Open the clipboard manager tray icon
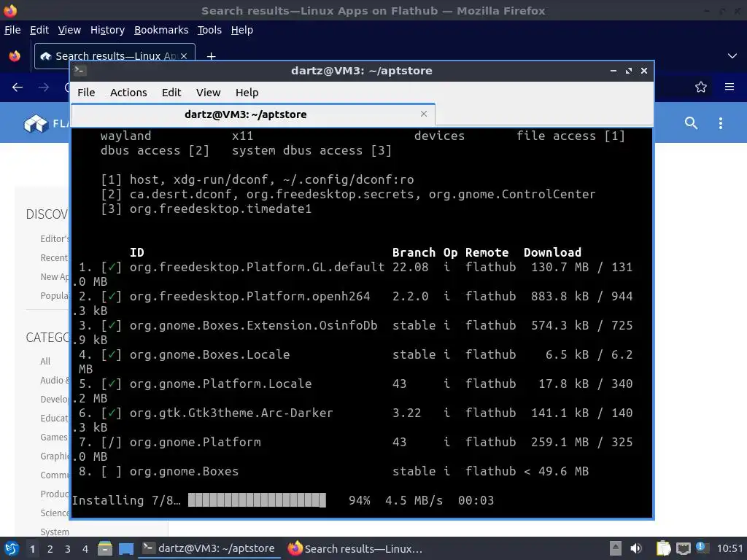Viewport: 747px width, 560px height. coord(663,548)
